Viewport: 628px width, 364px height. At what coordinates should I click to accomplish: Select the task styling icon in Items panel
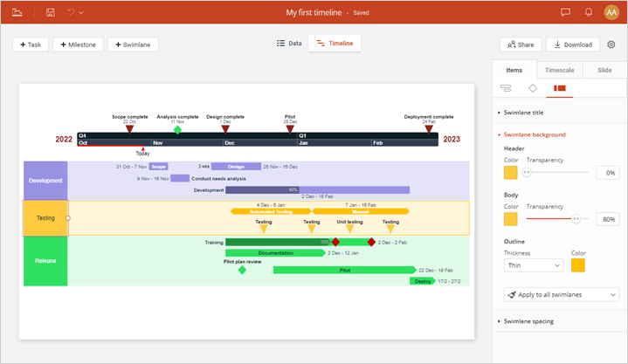506,88
